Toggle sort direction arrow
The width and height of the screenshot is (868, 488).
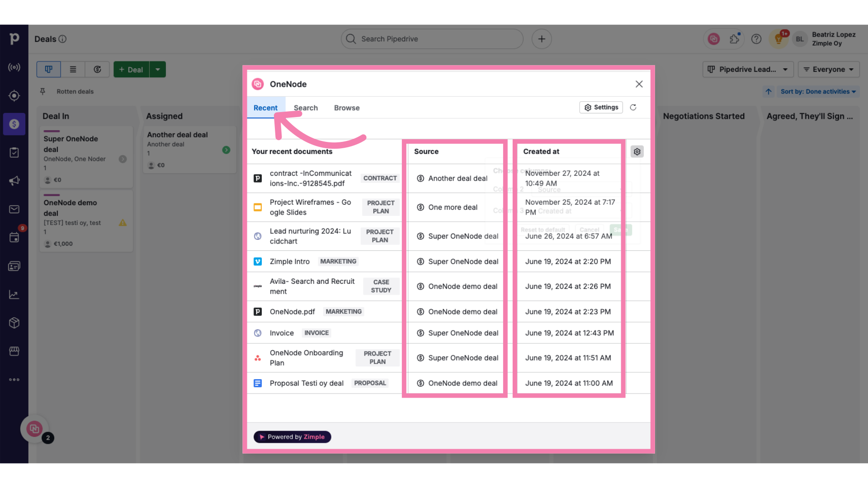tap(769, 91)
